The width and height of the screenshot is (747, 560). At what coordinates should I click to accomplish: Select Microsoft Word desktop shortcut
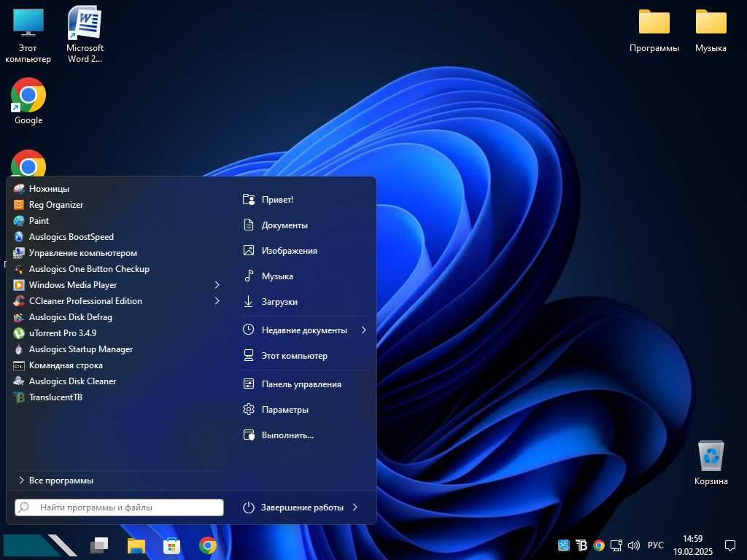pyautogui.click(x=85, y=34)
